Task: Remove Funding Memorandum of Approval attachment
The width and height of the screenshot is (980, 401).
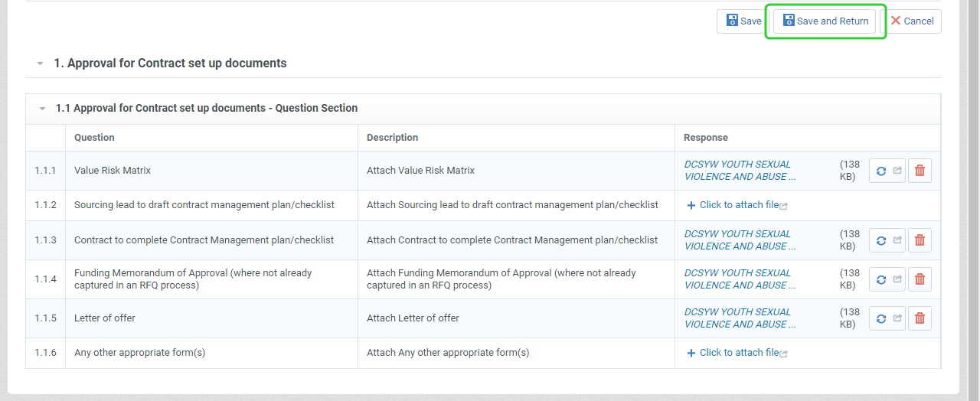Action: click(x=920, y=279)
